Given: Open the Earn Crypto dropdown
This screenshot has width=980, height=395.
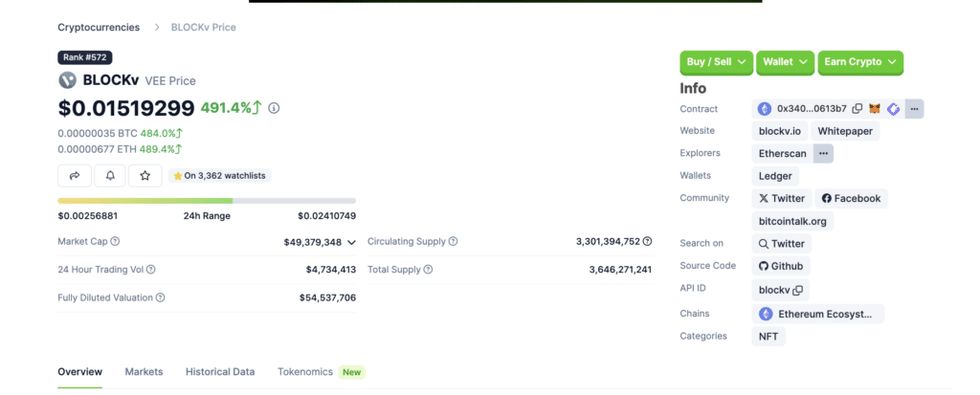Looking at the screenshot, I should tap(860, 62).
